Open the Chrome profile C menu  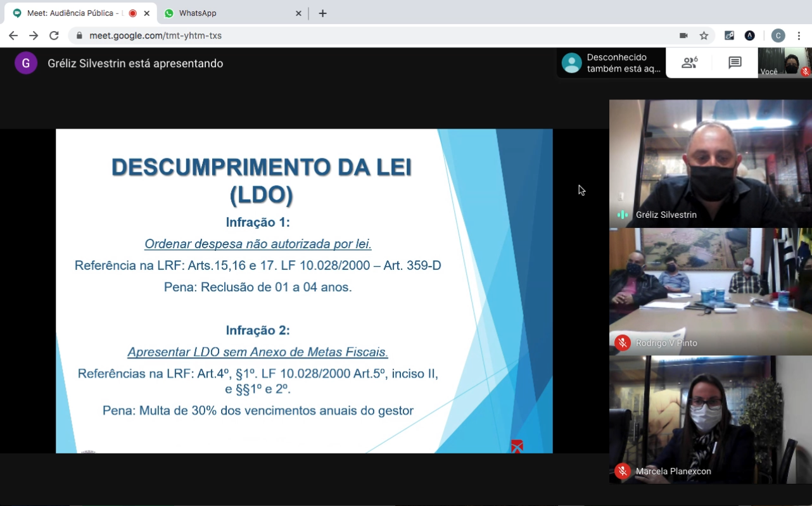coord(778,35)
